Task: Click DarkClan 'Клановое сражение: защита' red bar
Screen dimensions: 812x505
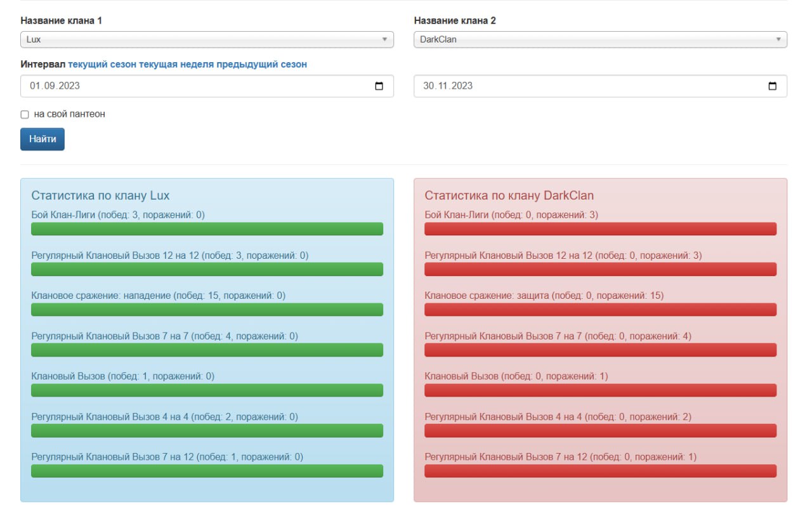Action: click(600, 310)
